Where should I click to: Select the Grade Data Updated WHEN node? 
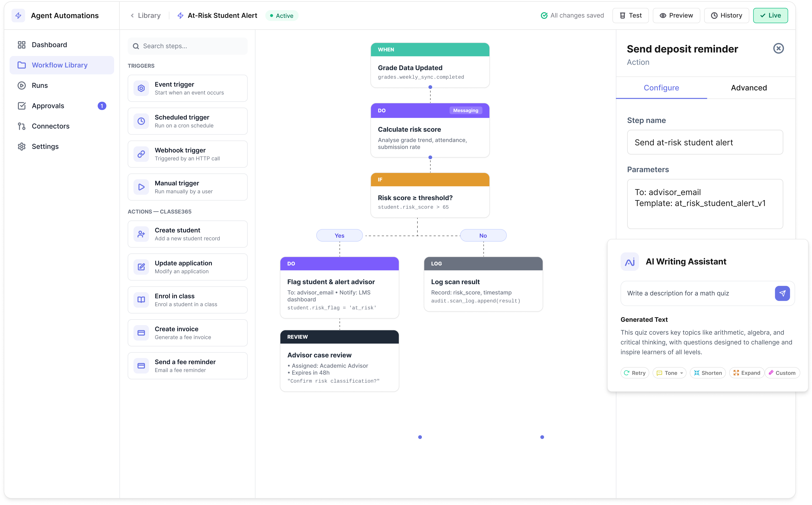pos(430,65)
